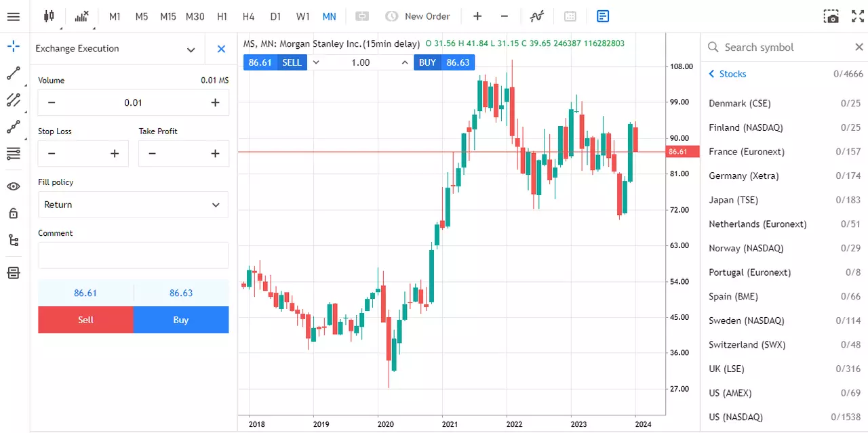
Task: Take a chart screenshot
Action: (x=831, y=16)
